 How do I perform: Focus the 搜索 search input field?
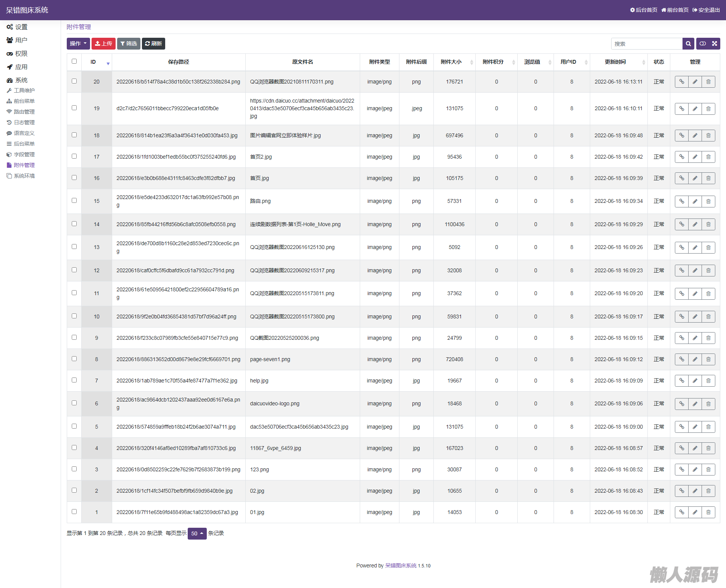tap(646, 44)
